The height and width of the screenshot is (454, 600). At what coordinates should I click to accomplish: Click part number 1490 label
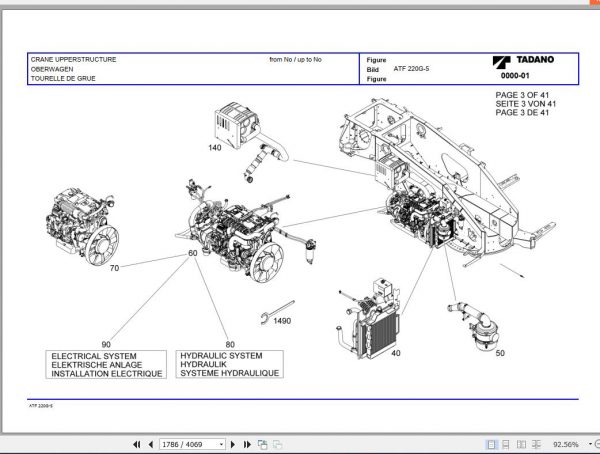point(282,321)
